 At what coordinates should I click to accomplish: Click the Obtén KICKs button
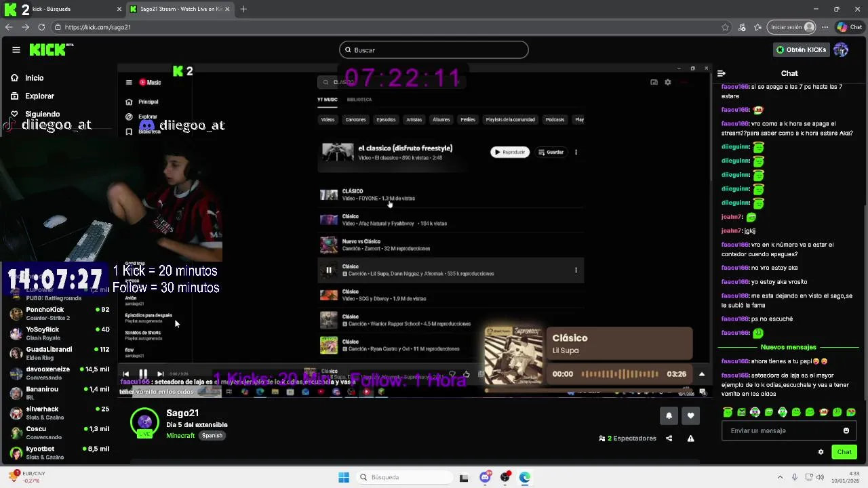pyautogui.click(x=802, y=49)
